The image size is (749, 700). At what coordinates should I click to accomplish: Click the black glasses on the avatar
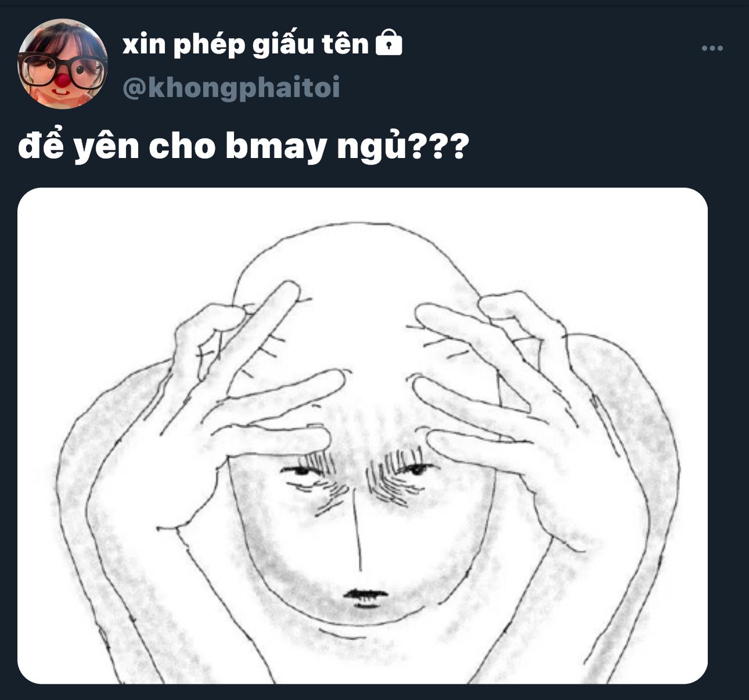63,69
